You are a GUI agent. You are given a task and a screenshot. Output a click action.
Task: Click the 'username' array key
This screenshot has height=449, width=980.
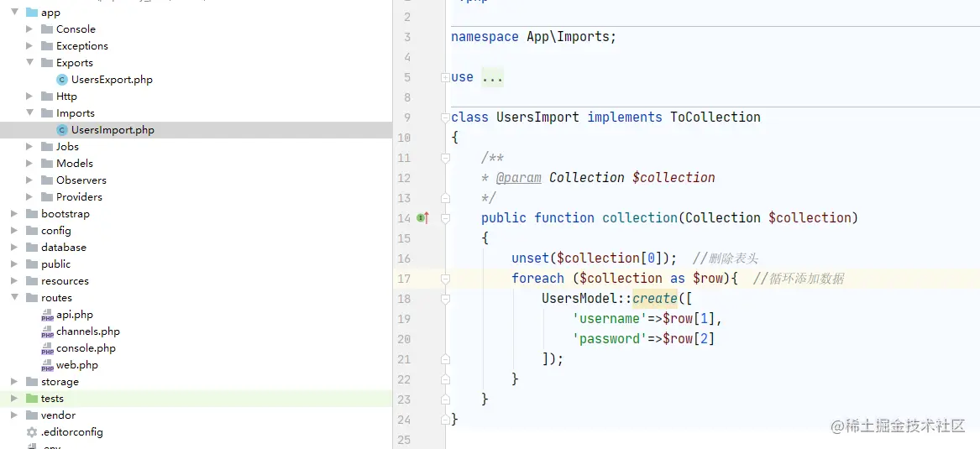(x=610, y=318)
